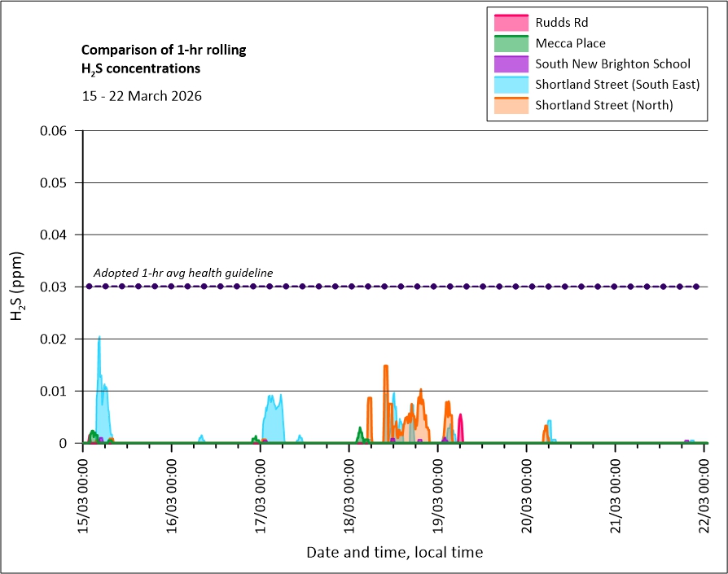This screenshot has width=728, height=574.
Task: Click the chart title 'Comparison of 1-hr rolling'
Action: click(x=164, y=50)
